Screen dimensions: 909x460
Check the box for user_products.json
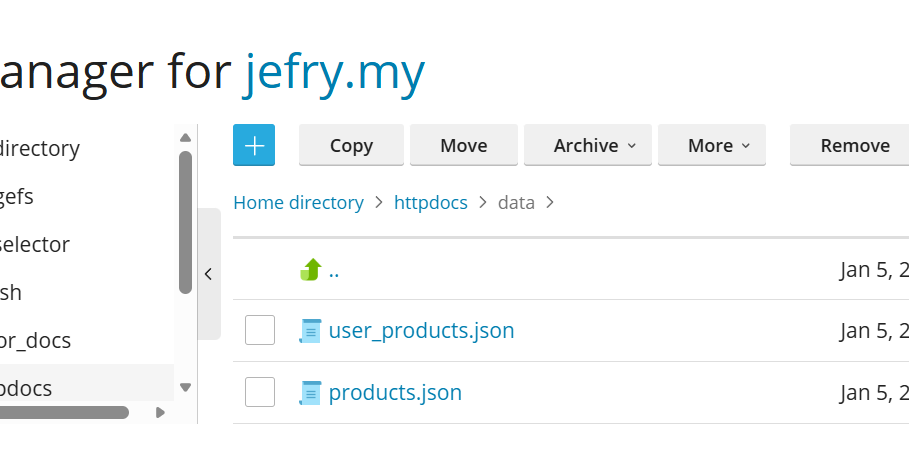pos(260,330)
